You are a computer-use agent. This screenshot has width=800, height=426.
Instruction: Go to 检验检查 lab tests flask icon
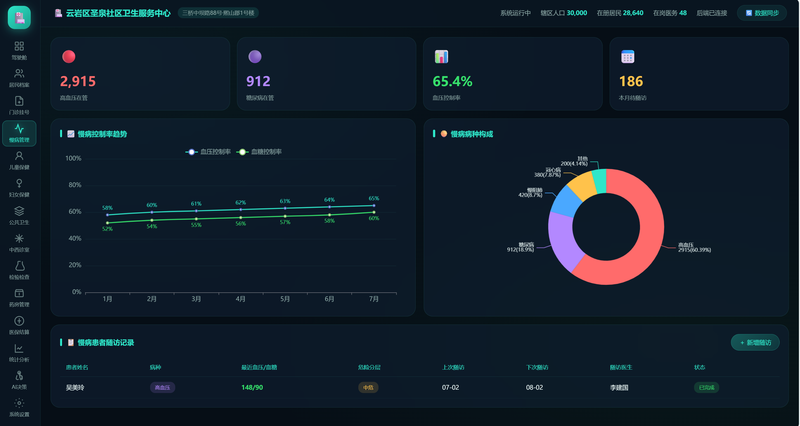(19, 270)
